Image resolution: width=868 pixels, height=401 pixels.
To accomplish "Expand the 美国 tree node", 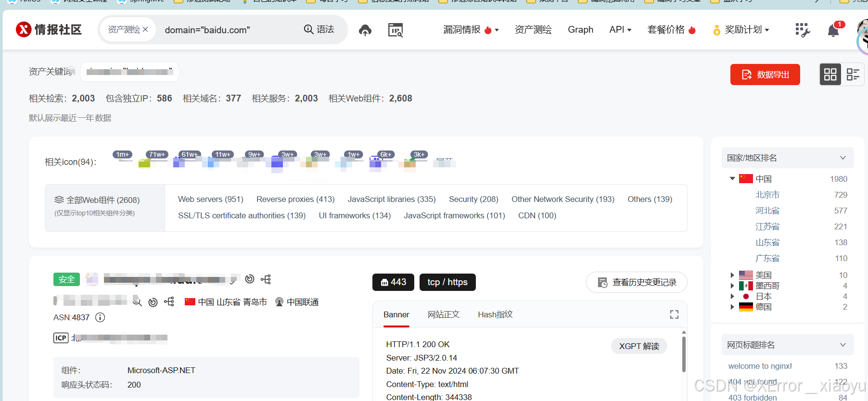I will click(x=732, y=275).
